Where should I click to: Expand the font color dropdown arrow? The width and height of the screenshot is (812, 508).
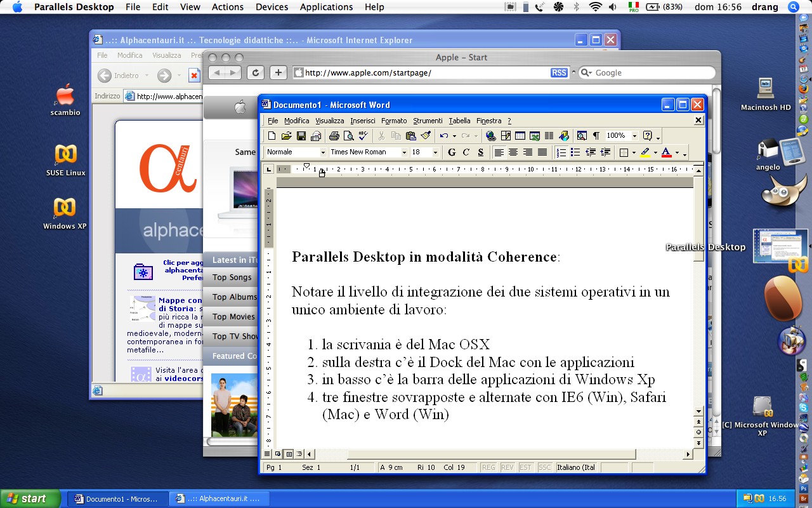(x=677, y=152)
